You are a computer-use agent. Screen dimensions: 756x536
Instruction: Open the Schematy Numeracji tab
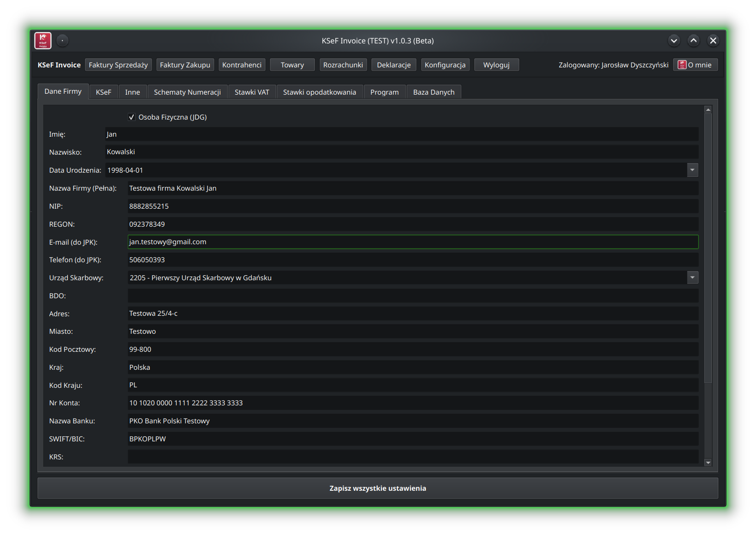[187, 92]
